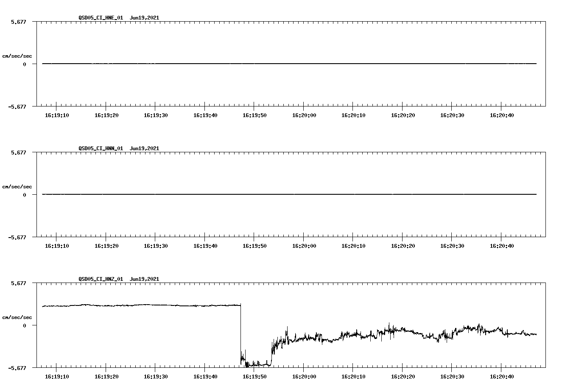Click the 5.677 label of HNZ plot
This screenshot has width=576, height=392.
pos(18,283)
